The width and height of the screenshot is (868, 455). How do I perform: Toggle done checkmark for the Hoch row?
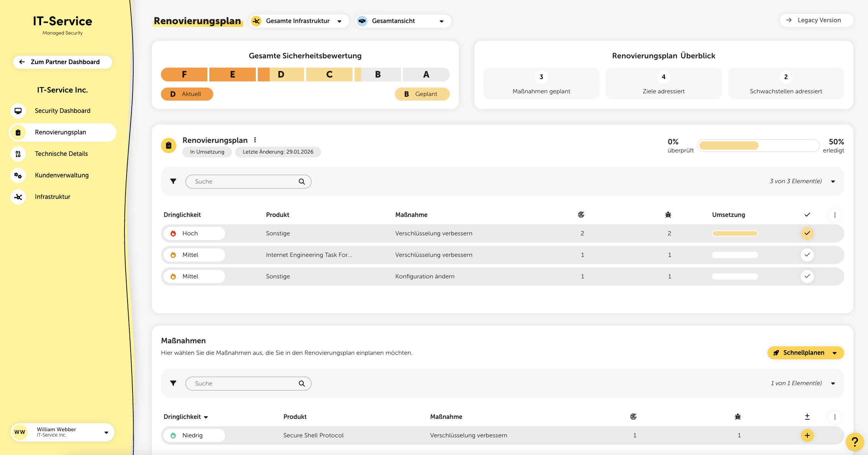pyautogui.click(x=807, y=233)
